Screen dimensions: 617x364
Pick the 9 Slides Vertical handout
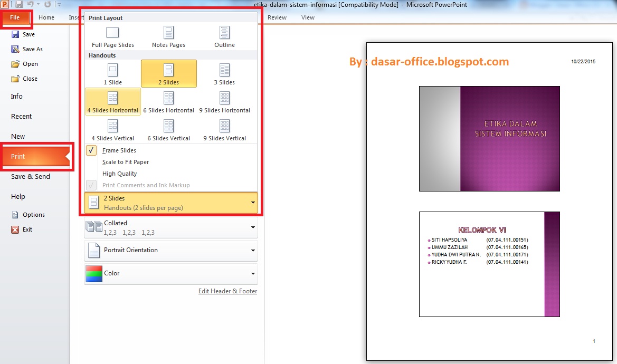224,130
